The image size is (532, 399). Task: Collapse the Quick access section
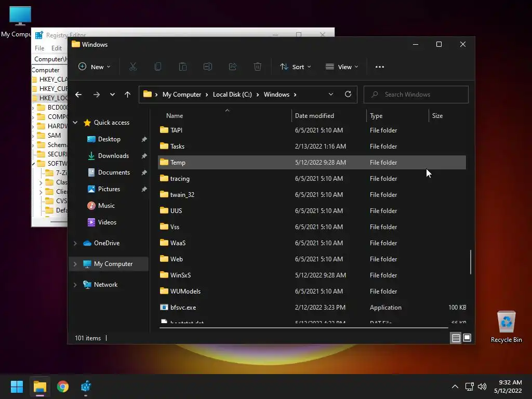(x=75, y=123)
